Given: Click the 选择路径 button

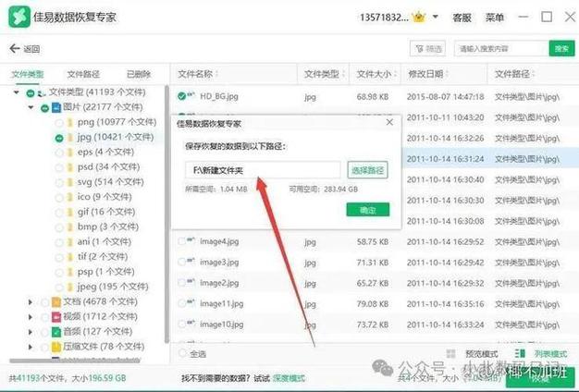Looking at the screenshot, I should (x=367, y=170).
